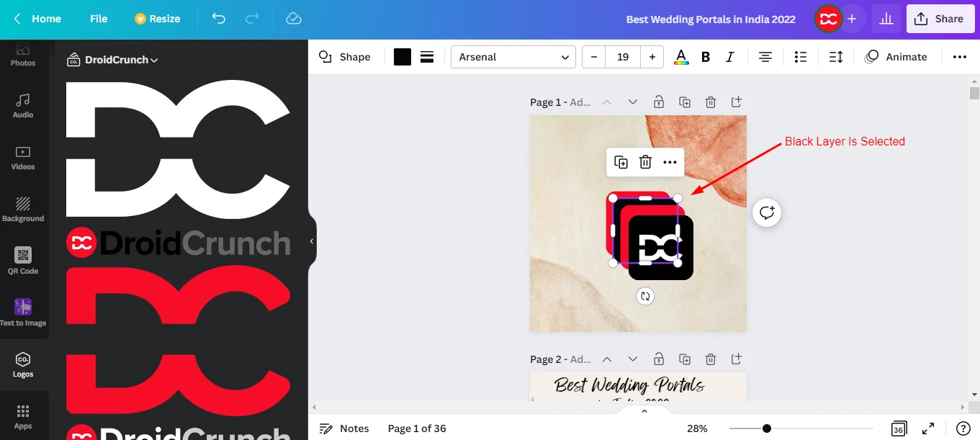
Task: Expand the bottom pages drawer chevron
Action: click(644, 411)
